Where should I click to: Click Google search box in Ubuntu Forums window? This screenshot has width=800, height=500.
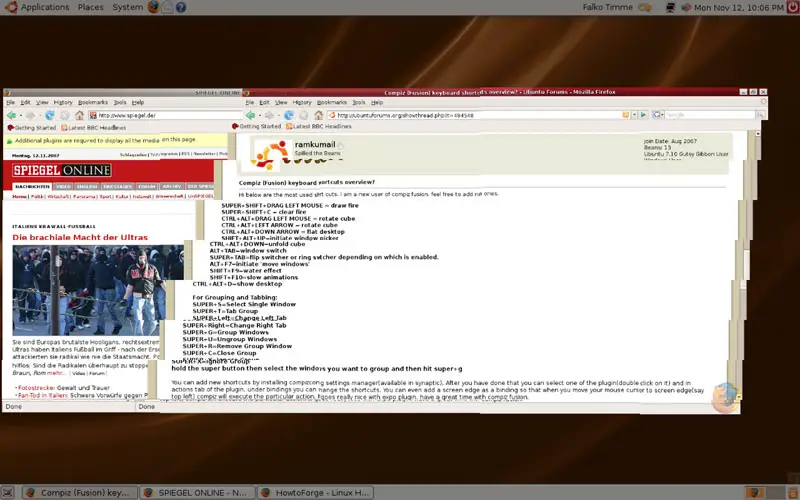(709, 115)
